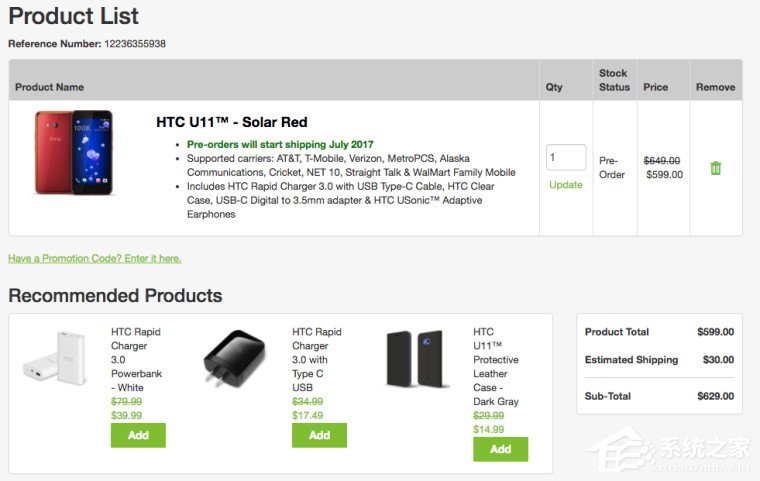The width and height of the screenshot is (760, 481).
Task: Click HTC U11 Protective Leather Case name
Action: point(497,366)
